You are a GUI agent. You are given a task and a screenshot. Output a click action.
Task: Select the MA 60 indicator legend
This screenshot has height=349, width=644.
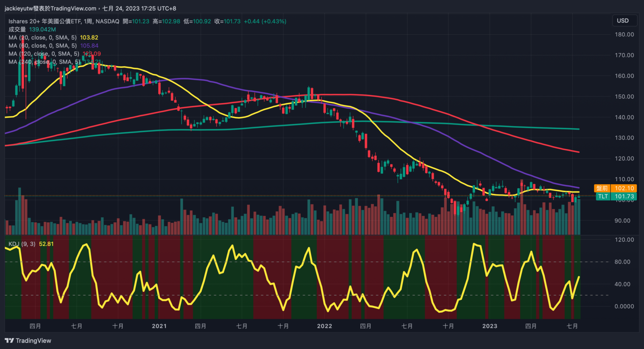tap(43, 46)
